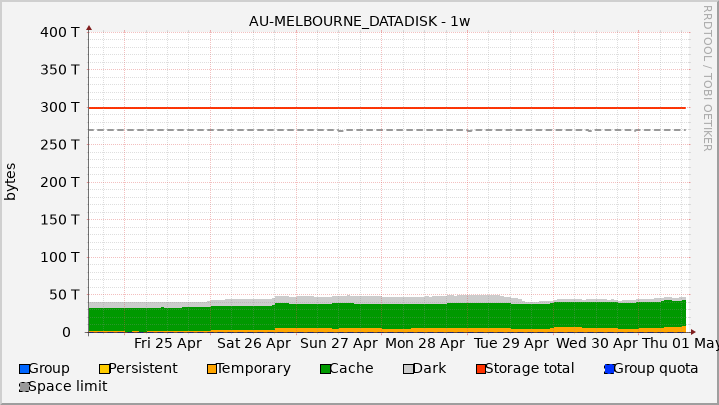Screen dimensions: 719x405
Task: Click the 'Sun 27 Apr' date label
Action: click(339, 344)
